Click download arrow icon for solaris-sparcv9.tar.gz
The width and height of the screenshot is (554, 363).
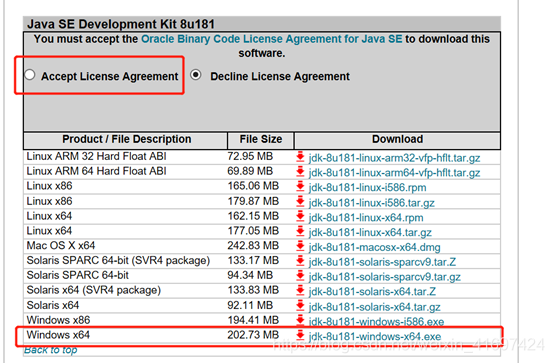(300, 276)
